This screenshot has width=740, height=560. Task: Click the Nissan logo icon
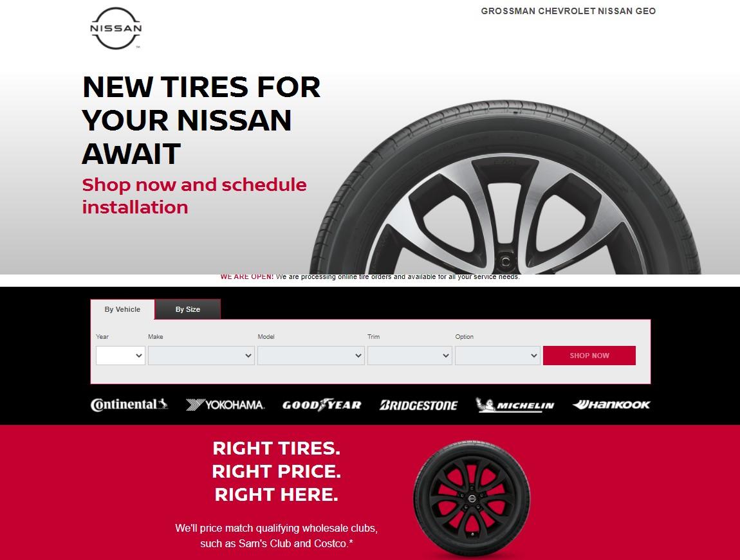[116, 28]
